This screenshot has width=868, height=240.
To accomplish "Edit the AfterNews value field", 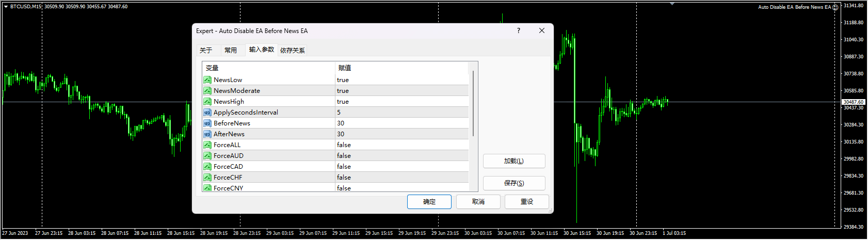I will click(x=401, y=134).
